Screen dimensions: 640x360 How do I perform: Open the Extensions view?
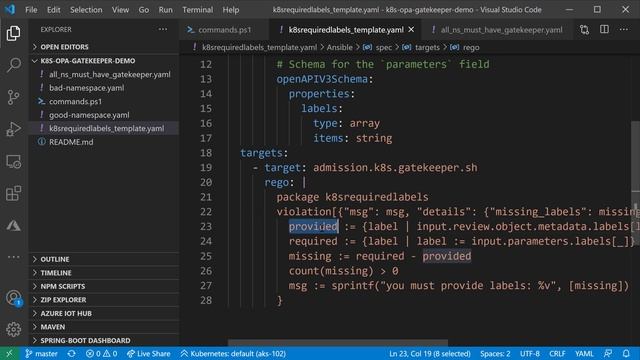coord(13,193)
